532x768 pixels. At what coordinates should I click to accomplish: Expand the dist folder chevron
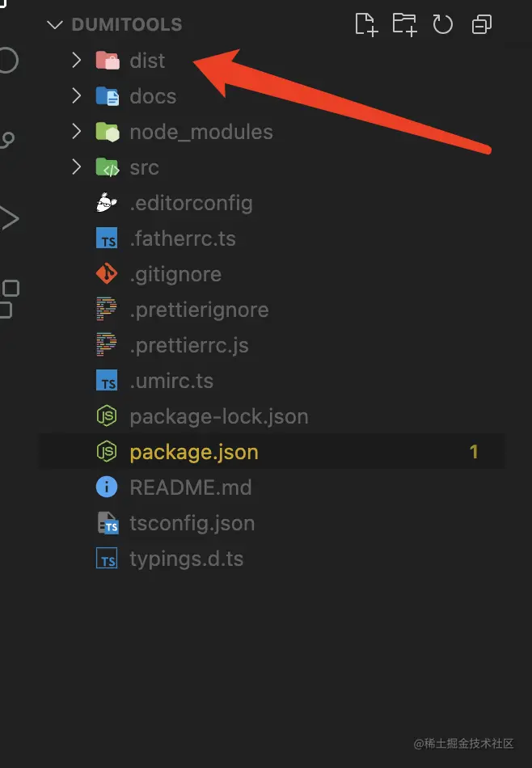[x=77, y=61]
